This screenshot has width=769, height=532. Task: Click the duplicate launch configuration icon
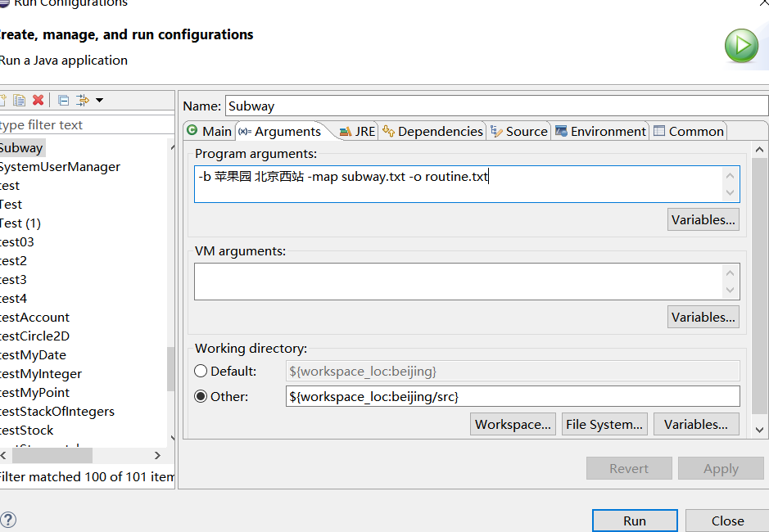click(x=20, y=100)
